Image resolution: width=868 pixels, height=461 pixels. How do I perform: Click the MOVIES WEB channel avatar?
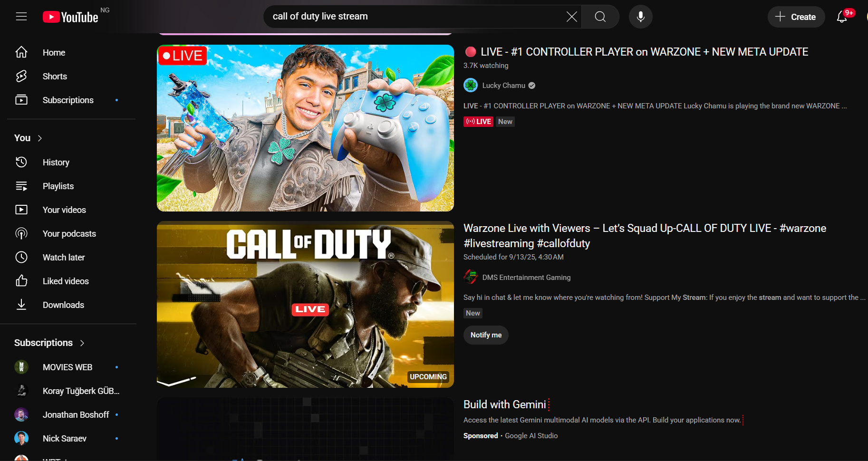(x=21, y=367)
